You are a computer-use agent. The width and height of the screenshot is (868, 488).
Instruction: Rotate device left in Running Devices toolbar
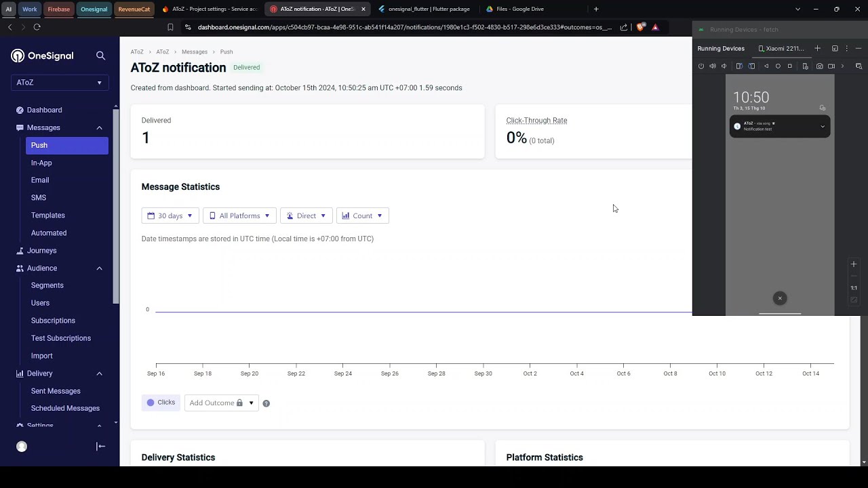739,66
